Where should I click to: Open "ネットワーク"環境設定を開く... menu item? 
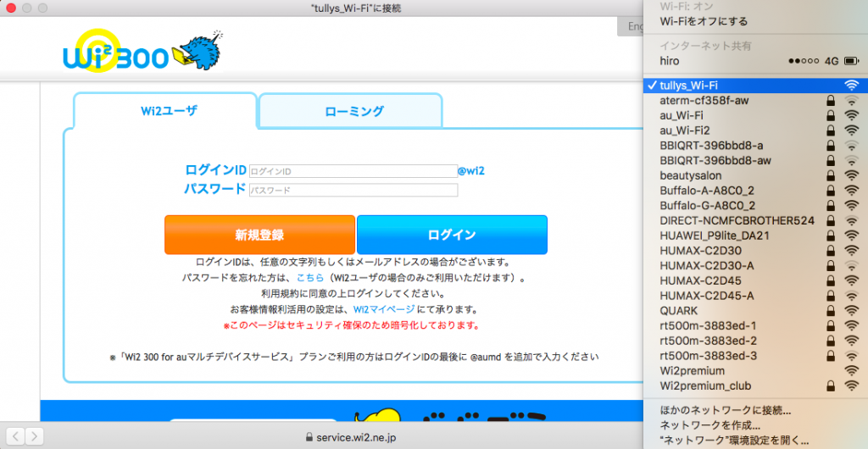pyautogui.click(x=756, y=441)
